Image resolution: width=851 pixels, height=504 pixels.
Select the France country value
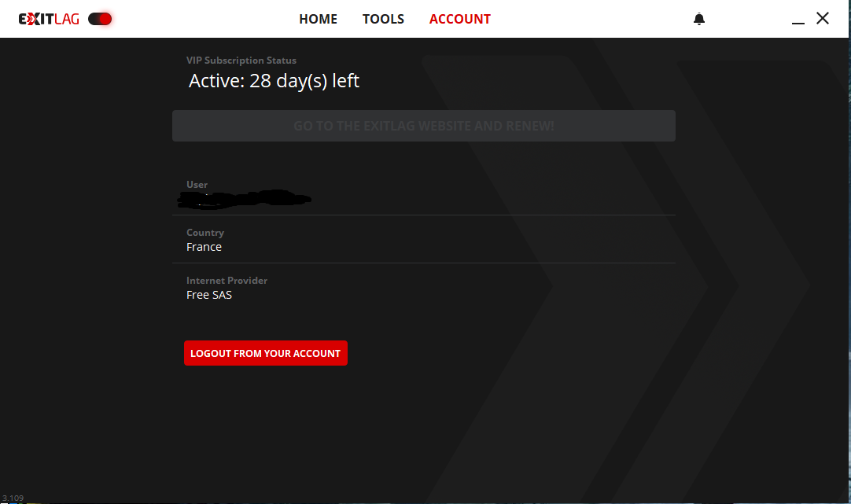click(x=204, y=247)
